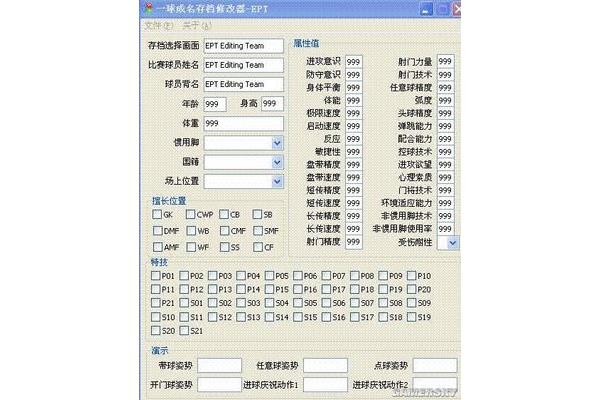This screenshot has width=600, height=400.
Task: Enable special skill S19
Action: [412, 317]
